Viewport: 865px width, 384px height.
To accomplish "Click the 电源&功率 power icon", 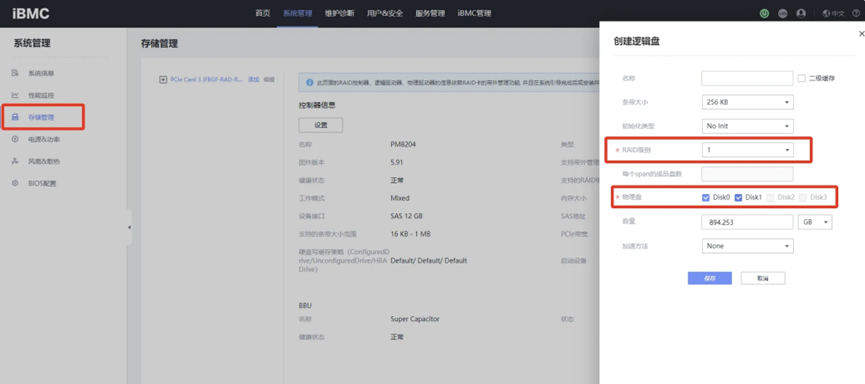I will pyautogui.click(x=15, y=139).
